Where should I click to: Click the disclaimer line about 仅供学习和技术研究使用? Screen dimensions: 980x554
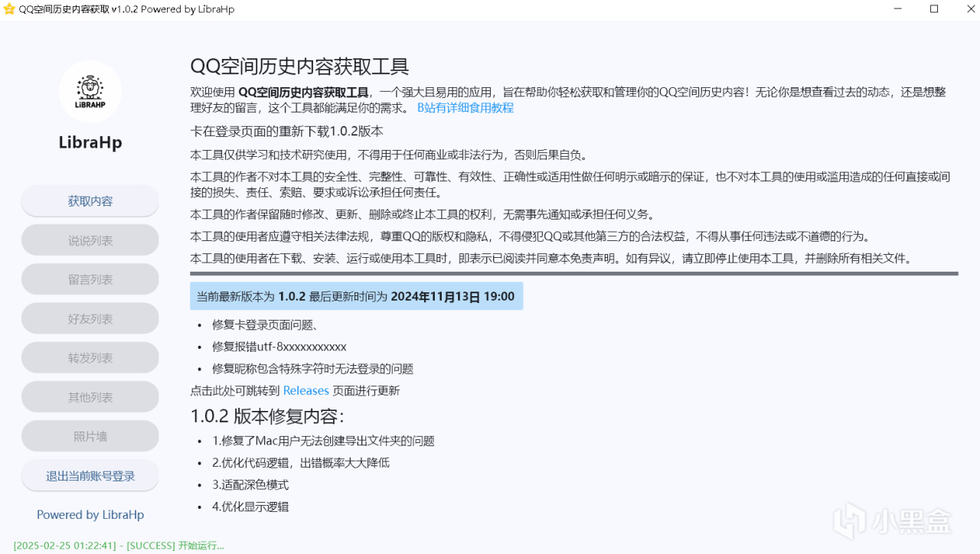[x=391, y=155]
